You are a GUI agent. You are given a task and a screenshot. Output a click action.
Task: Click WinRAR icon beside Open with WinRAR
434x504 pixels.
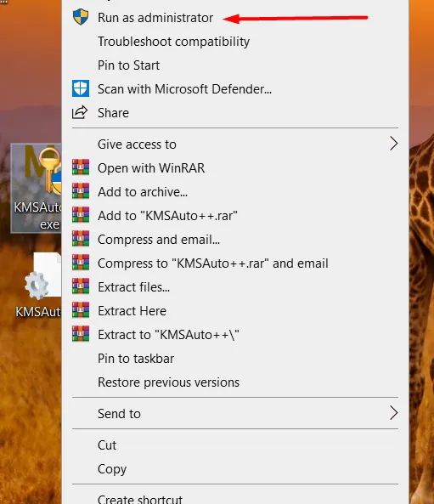tap(81, 167)
